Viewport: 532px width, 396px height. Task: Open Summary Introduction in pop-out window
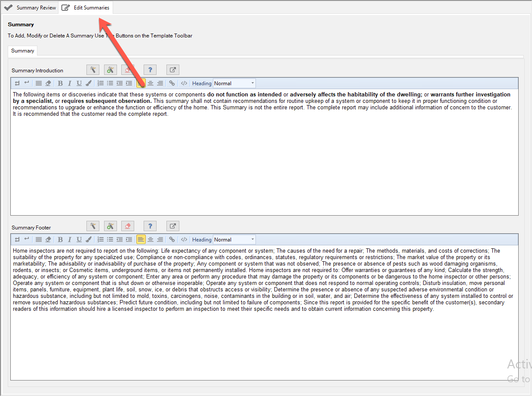click(x=172, y=70)
